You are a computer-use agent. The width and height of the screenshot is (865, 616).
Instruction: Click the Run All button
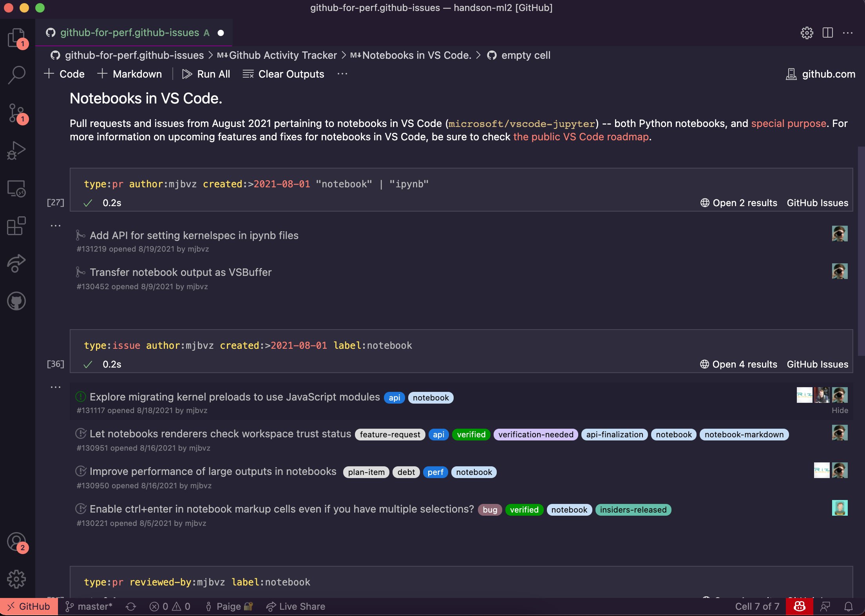[x=206, y=74]
